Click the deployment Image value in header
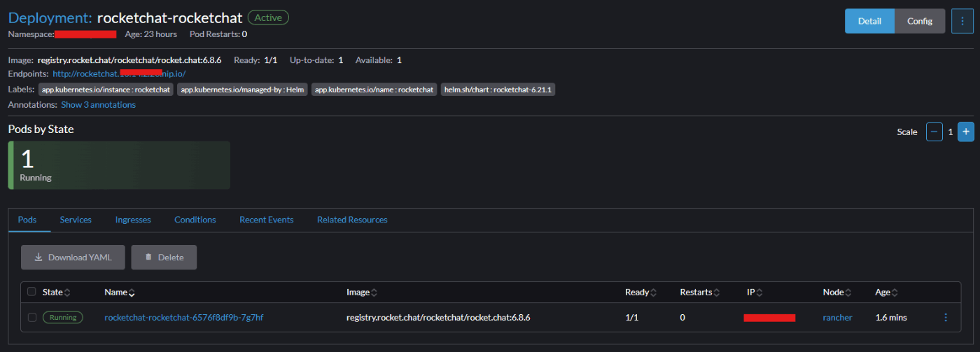This screenshot has width=980, height=352. (129, 60)
